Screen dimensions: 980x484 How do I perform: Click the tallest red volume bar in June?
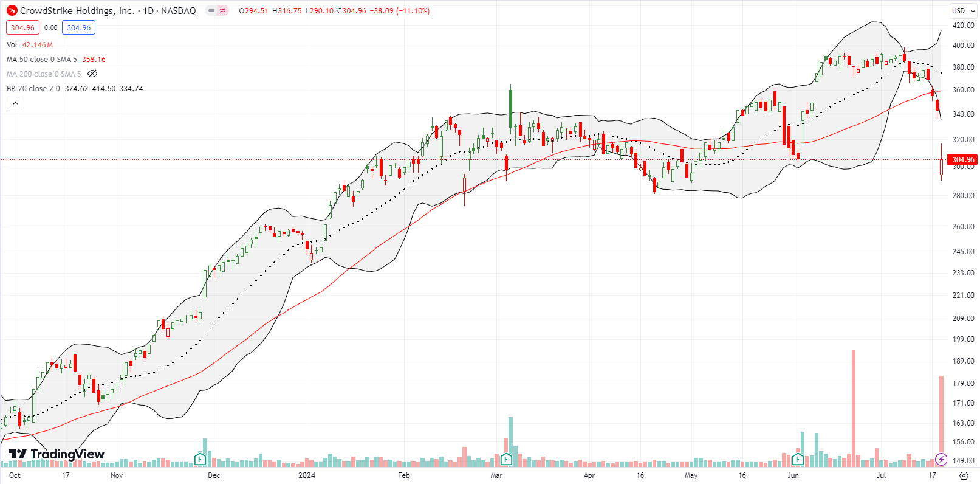854,408
